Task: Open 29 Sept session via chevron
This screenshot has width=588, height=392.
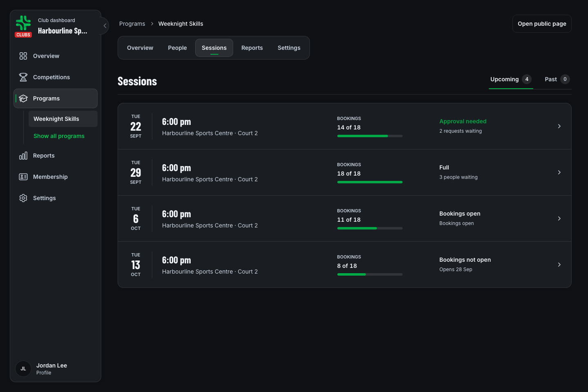Action: click(559, 172)
